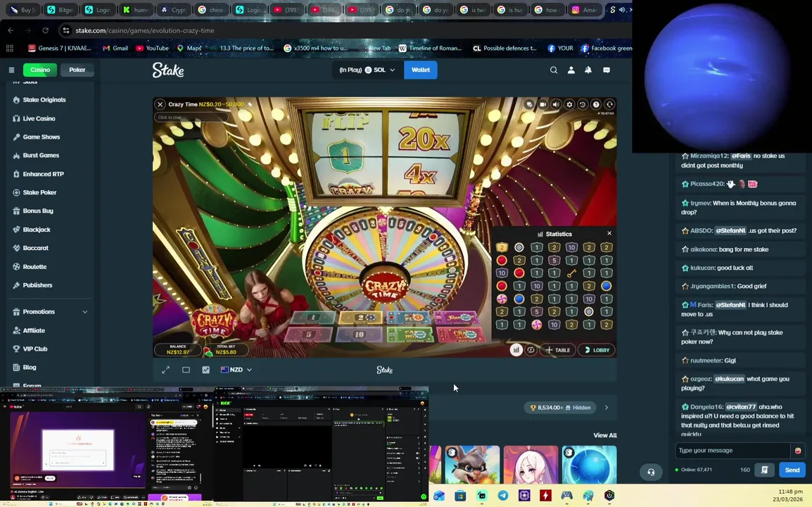
Task: Open VIP Club in the sidebar
Action: 34,349
